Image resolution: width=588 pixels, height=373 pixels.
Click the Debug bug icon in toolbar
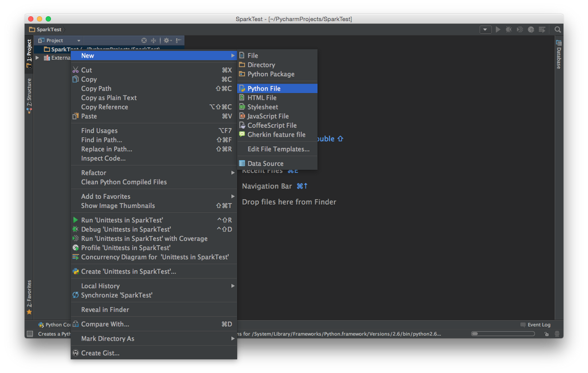tap(509, 29)
